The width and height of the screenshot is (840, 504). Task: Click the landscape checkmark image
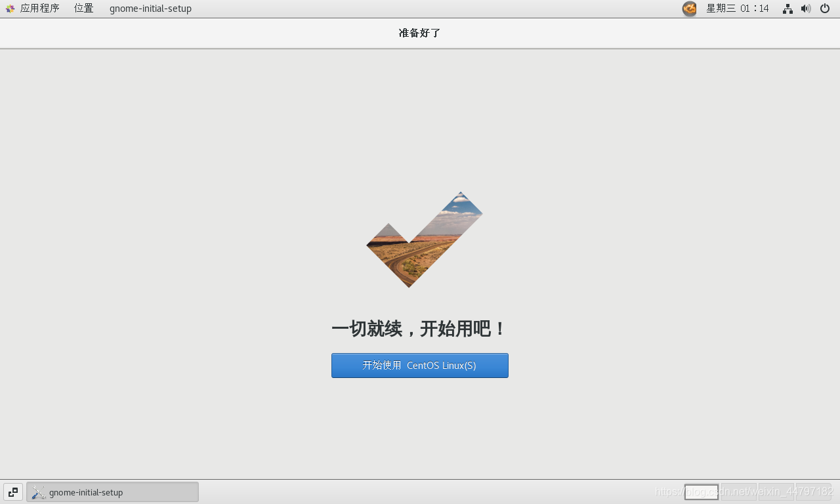(x=425, y=240)
